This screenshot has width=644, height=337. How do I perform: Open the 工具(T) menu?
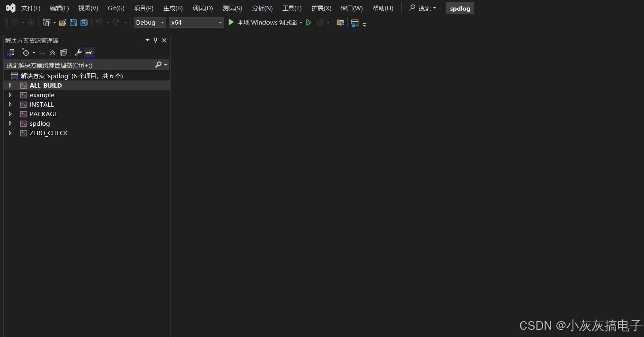pyautogui.click(x=292, y=8)
